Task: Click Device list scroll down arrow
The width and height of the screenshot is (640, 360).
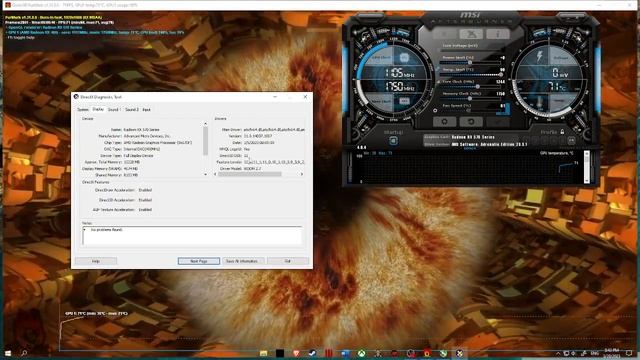Action: 205,174
